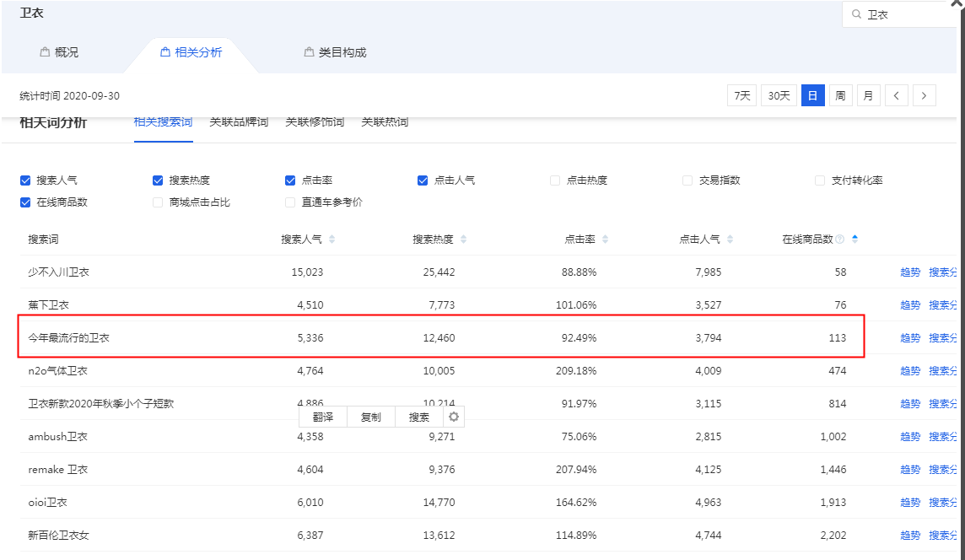
Task: Enable the 支付转化率 checkbox
Action: click(820, 180)
